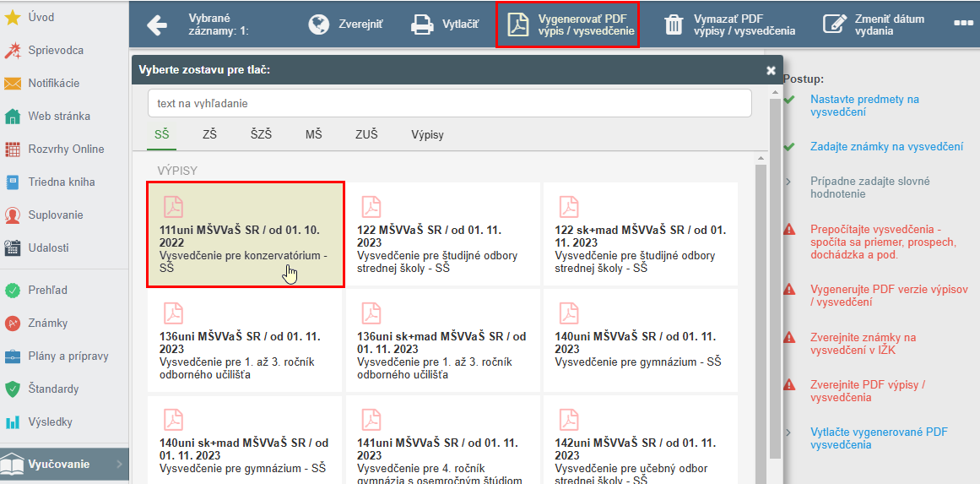Switch to the Výpisy tab
Screen dimensions: 980x484
[427, 134]
